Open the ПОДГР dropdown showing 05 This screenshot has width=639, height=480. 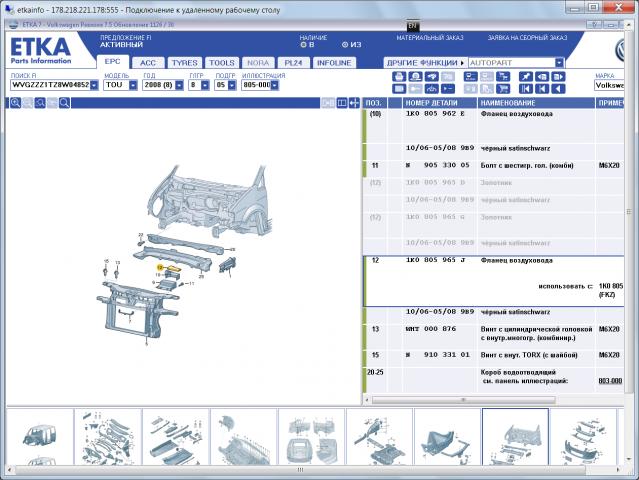(x=232, y=85)
